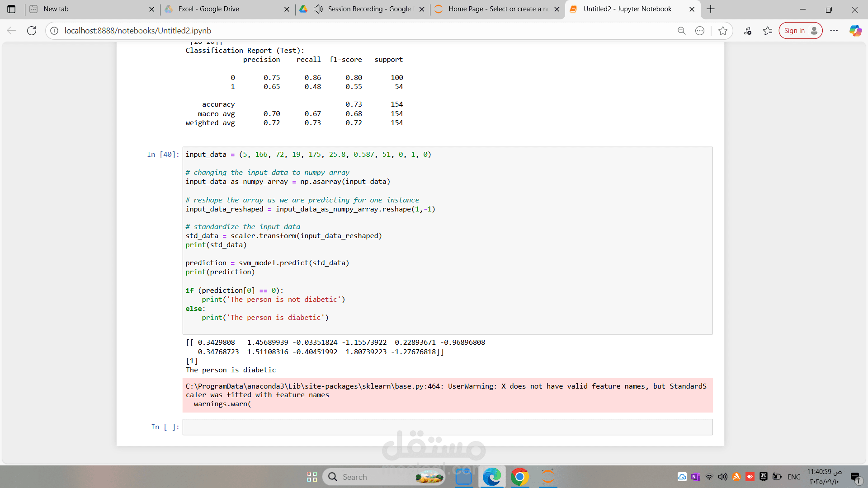Viewport: 868px width, 488px height.
Task: Switch the ENG input language indicator
Action: (793, 477)
